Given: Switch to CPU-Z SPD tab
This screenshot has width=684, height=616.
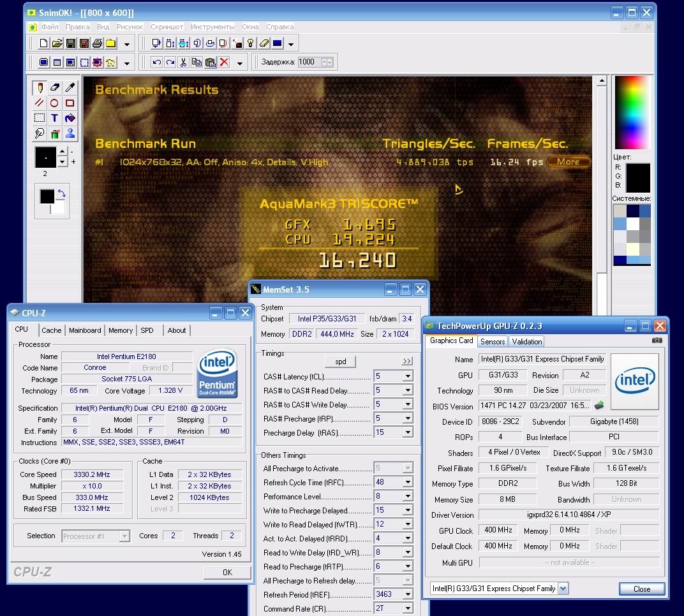Looking at the screenshot, I should 147,330.
